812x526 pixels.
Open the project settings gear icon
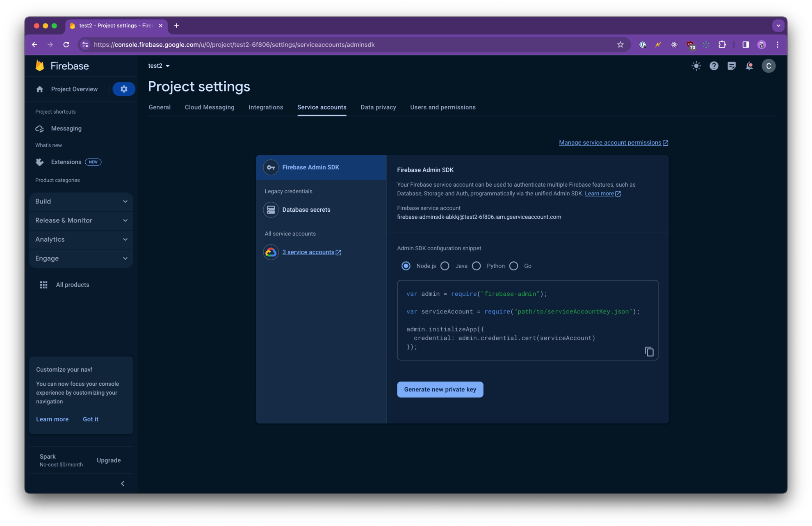click(124, 89)
